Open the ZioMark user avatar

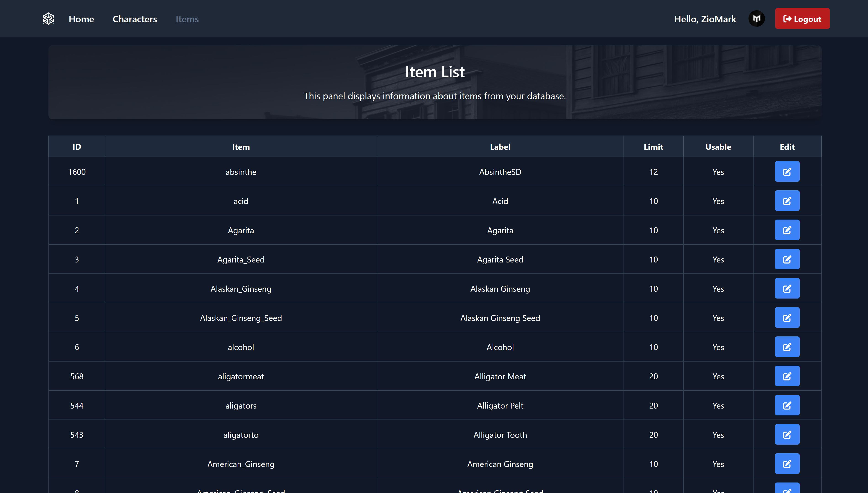point(756,19)
